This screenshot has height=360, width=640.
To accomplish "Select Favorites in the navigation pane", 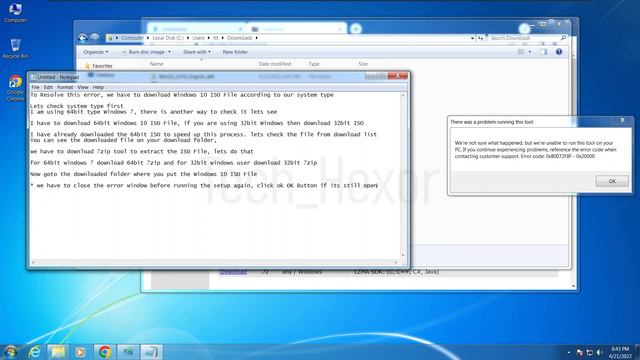I will point(102,66).
